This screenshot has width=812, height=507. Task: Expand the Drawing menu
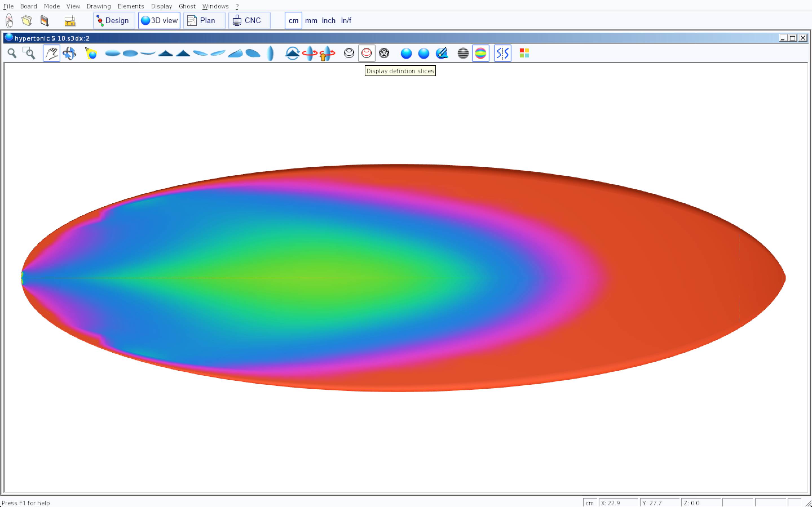point(99,6)
